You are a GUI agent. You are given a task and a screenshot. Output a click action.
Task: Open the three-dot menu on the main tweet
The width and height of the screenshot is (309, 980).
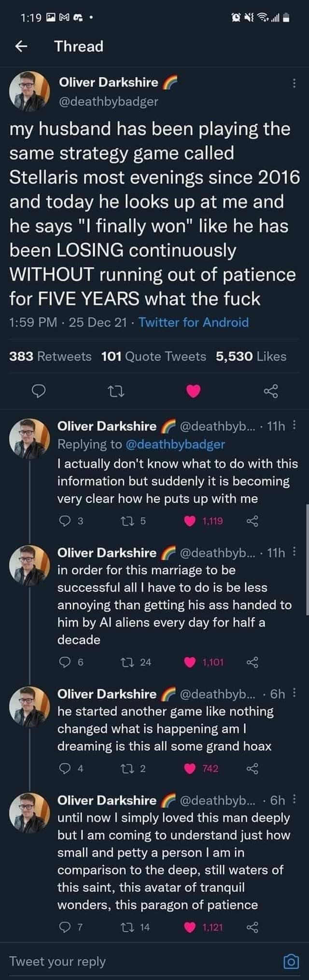click(x=294, y=83)
